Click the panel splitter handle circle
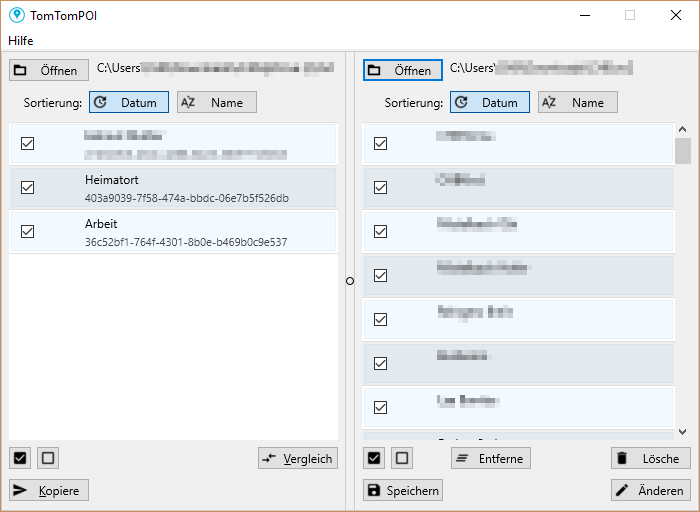Image resolution: width=700 pixels, height=512 pixels. point(350,281)
